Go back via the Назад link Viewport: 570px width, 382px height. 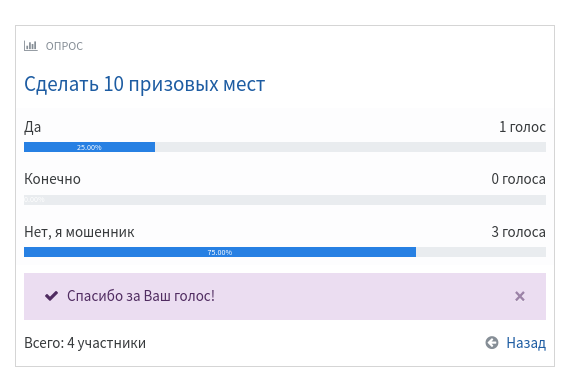[x=526, y=343]
